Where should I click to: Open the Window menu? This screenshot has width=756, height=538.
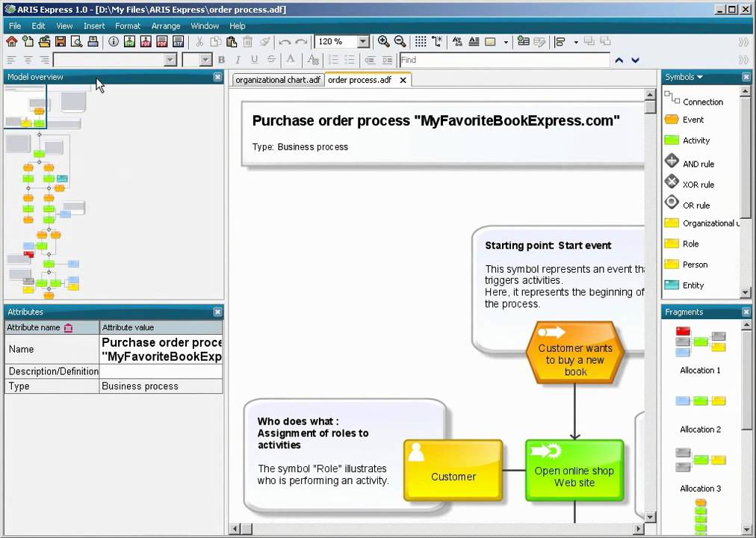pos(205,26)
